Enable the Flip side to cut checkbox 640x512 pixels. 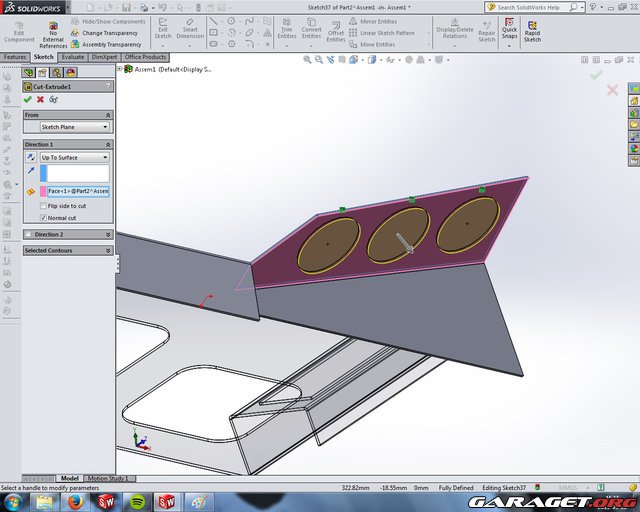click(x=44, y=206)
